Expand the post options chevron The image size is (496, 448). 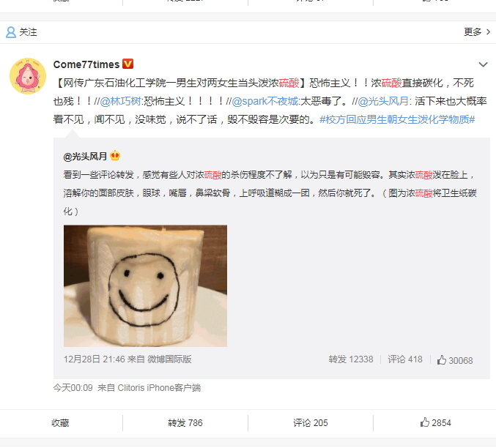483,64
